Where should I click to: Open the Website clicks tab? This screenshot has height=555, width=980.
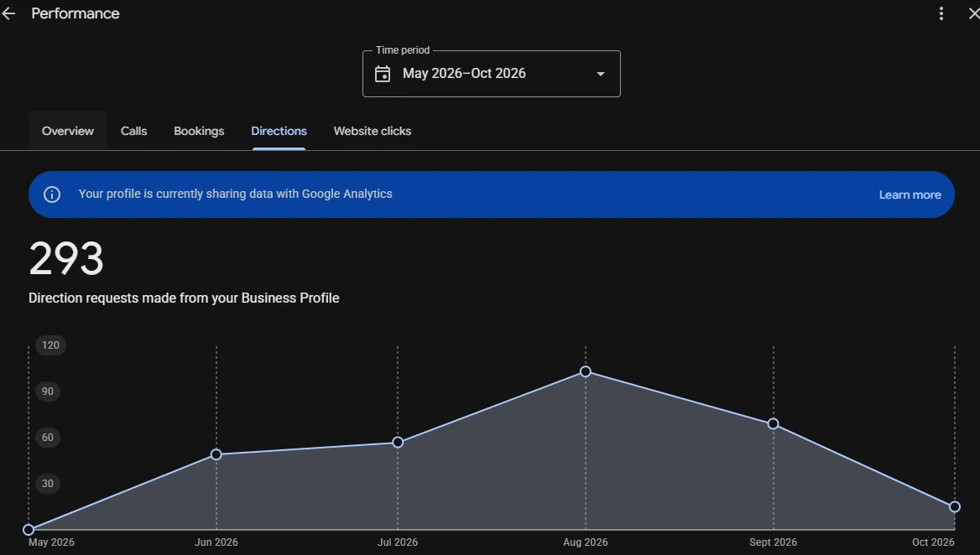pyautogui.click(x=373, y=131)
